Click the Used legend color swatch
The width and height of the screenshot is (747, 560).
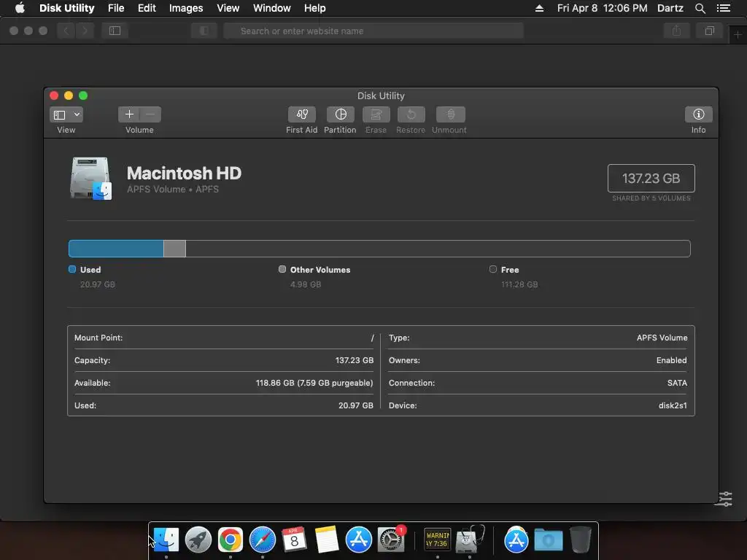coord(72,269)
